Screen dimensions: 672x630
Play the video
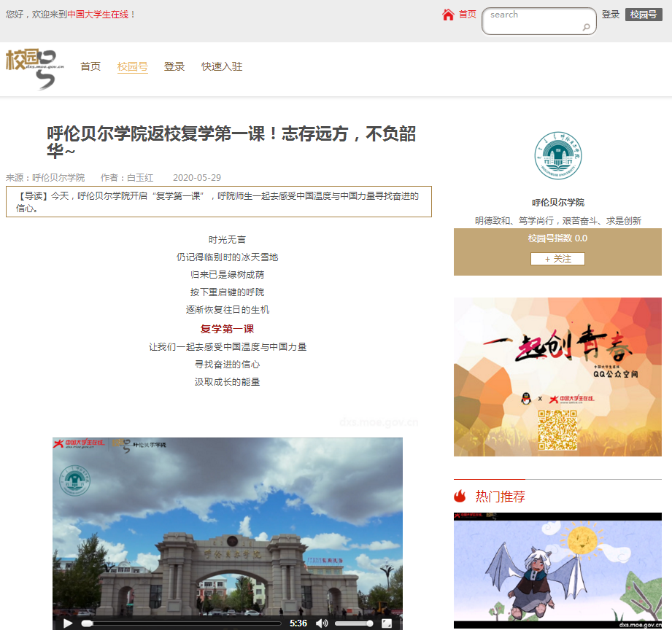(68, 623)
